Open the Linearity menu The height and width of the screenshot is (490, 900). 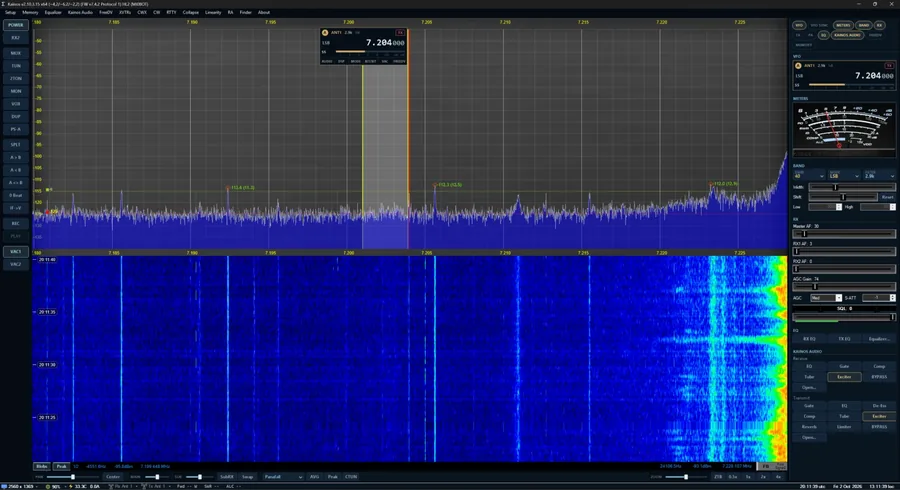[213, 12]
